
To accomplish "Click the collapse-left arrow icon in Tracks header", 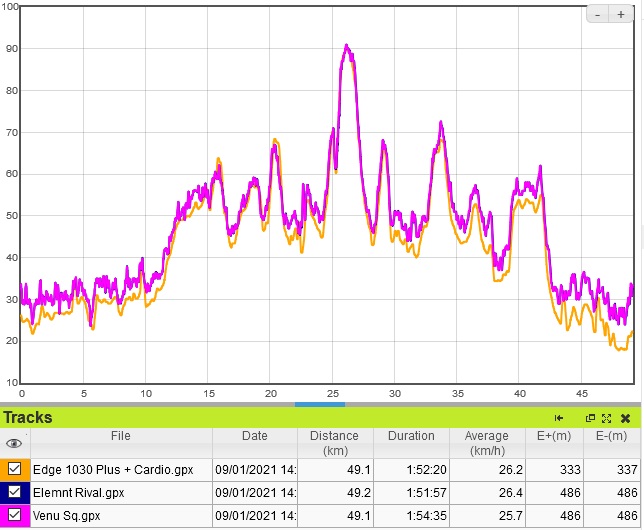I will click(559, 418).
